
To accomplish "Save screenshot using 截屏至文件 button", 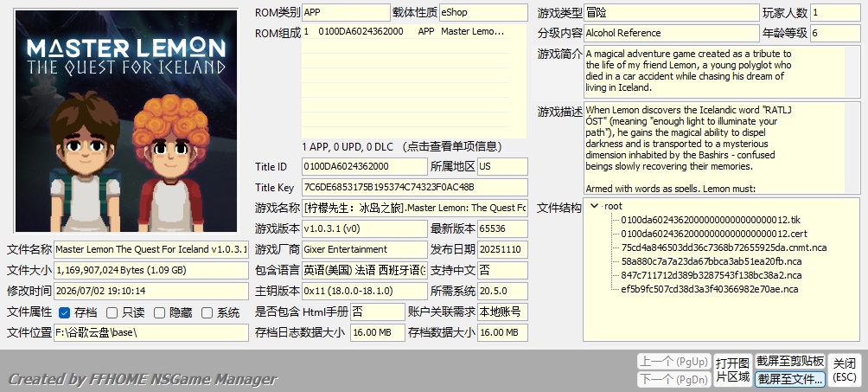I will 790,379.
